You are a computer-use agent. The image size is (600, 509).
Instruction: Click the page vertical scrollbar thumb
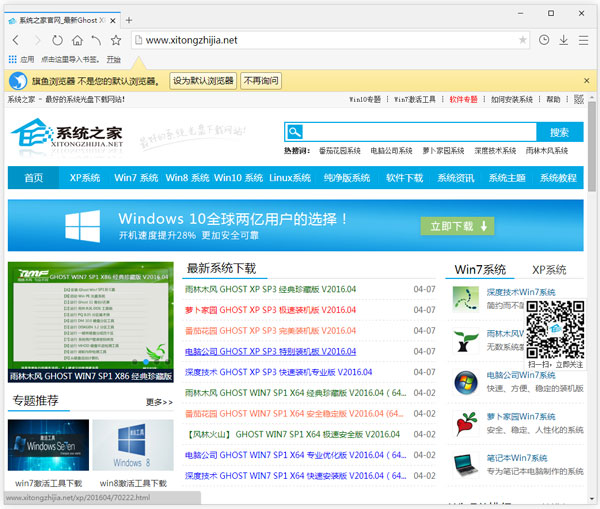[x=592, y=147]
